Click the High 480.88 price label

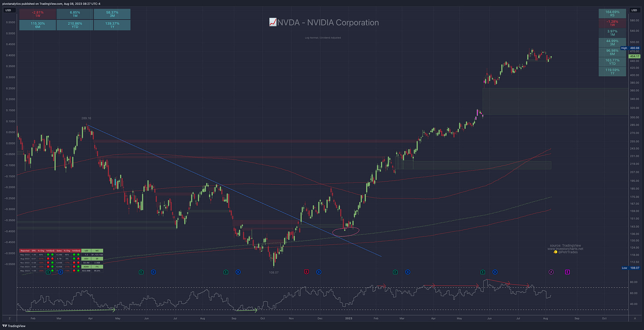tap(629, 48)
